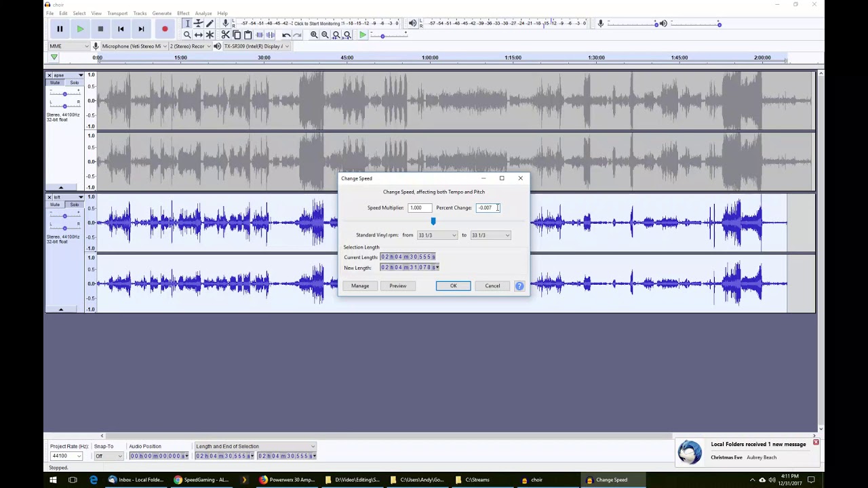The height and width of the screenshot is (488, 868).
Task: Click the apse track gain slider
Action: coord(64,94)
